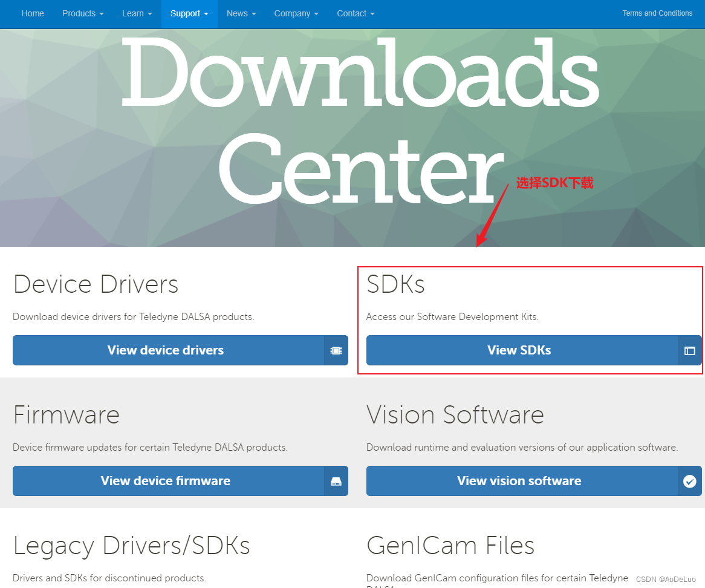Viewport: 705px width, 588px height.
Task: Click the highlighted Support menu item
Action: [x=189, y=13]
